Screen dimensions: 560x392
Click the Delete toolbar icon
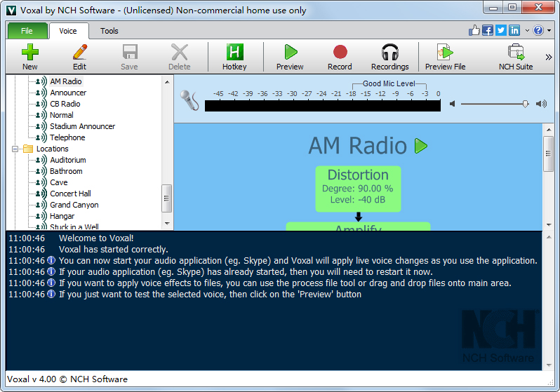(x=179, y=52)
